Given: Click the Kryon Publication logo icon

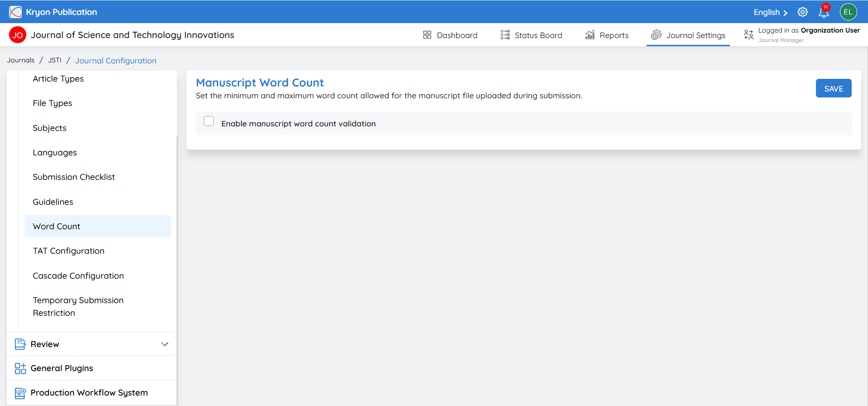Looking at the screenshot, I should tap(15, 12).
